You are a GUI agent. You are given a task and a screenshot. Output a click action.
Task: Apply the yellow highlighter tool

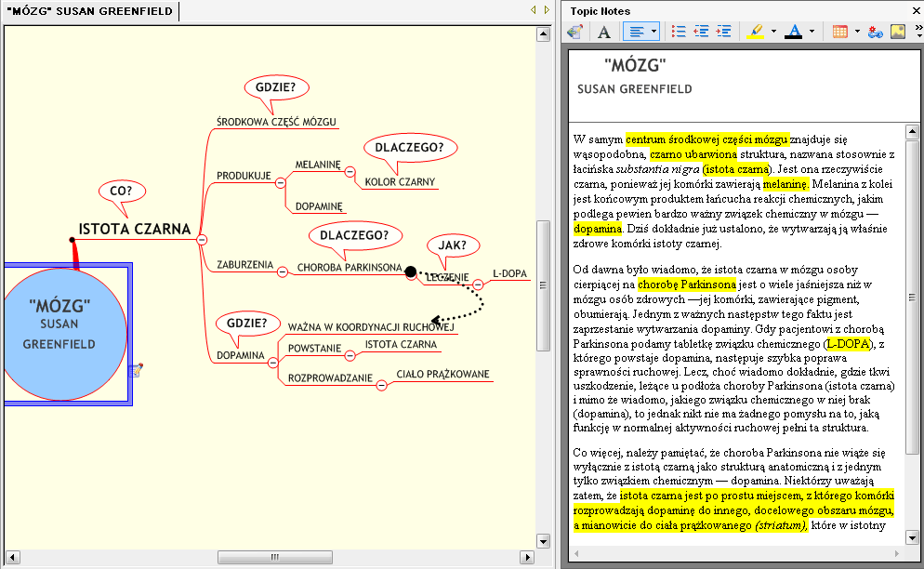(754, 32)
